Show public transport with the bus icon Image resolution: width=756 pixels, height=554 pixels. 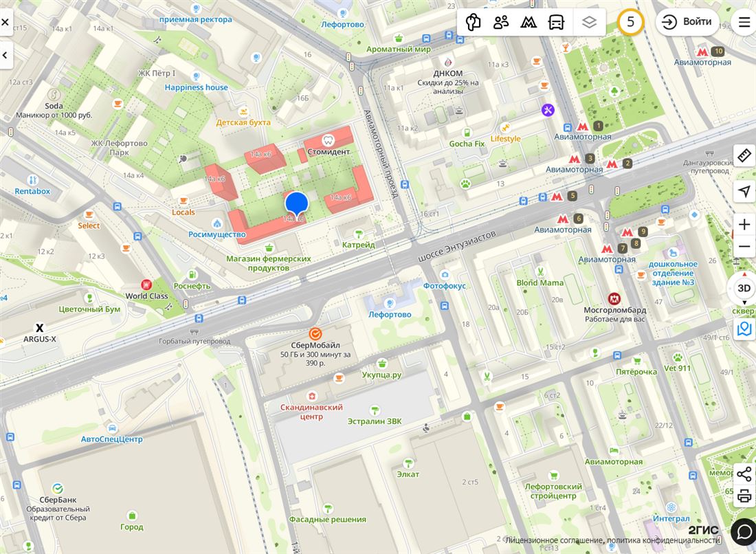tap(557, 22)
